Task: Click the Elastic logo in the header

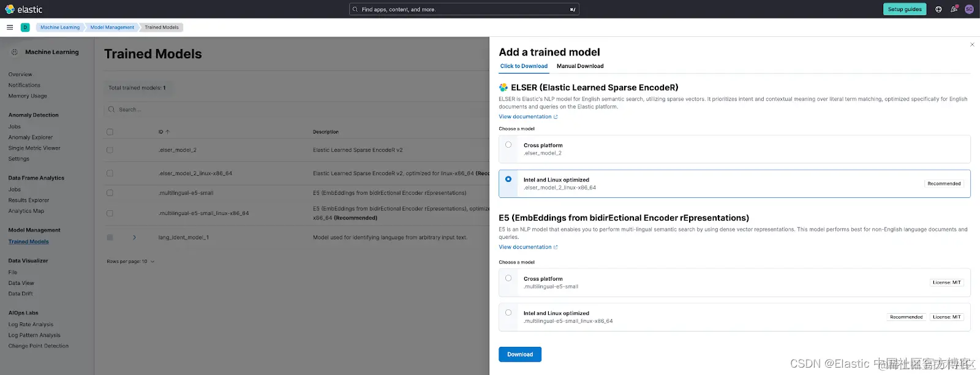Action: (24, 9)
